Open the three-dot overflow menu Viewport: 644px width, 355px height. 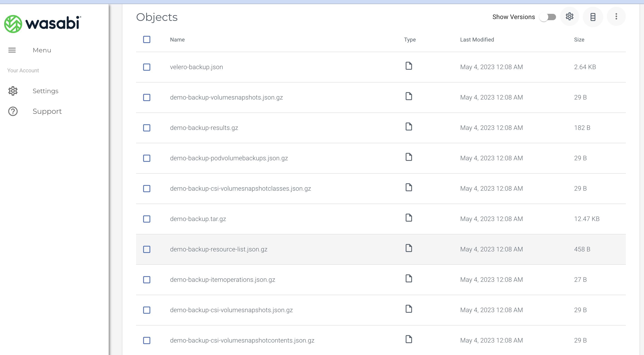pos(616,17)
